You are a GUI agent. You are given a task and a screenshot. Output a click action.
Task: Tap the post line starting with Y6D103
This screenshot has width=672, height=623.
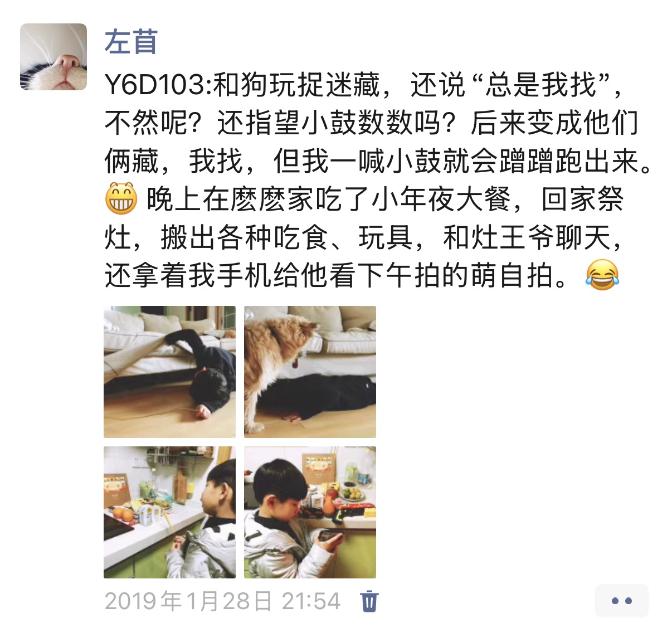click(x=364, y=85)
